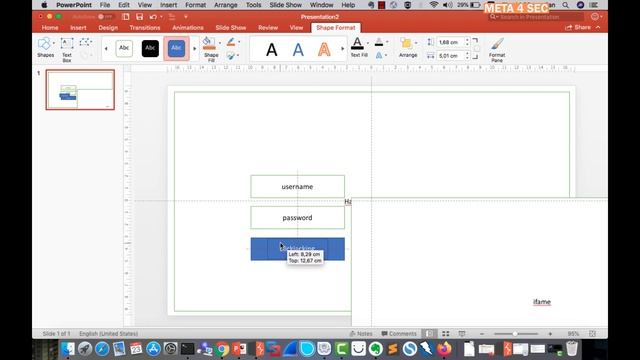Expand the Text Fill dropdown arrow
The width and height of the screenshot is (640, 360).
point(368,43)
